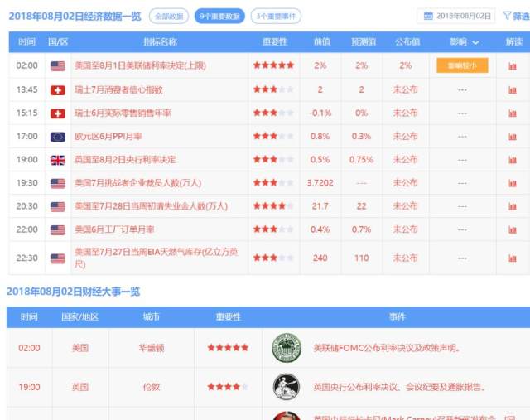This screenshot has height=420, width=530.
Task: Open the 2018年08月02日 date picker field
Action: (x=456, y=16)
